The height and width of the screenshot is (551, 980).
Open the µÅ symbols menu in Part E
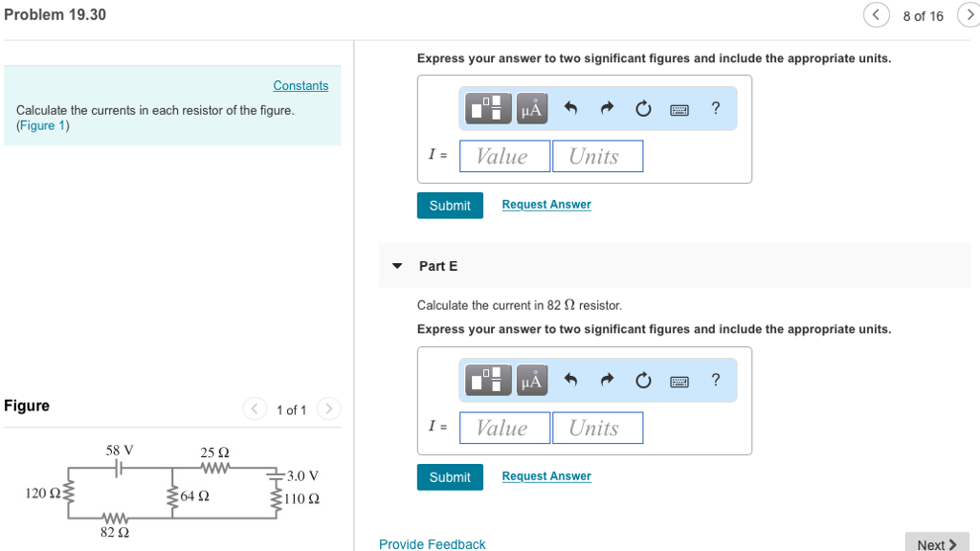532,380
